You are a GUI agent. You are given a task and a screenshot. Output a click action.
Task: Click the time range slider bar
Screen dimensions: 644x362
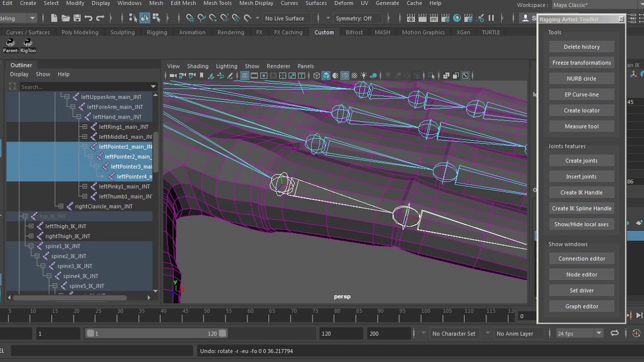tap(156, 333)
